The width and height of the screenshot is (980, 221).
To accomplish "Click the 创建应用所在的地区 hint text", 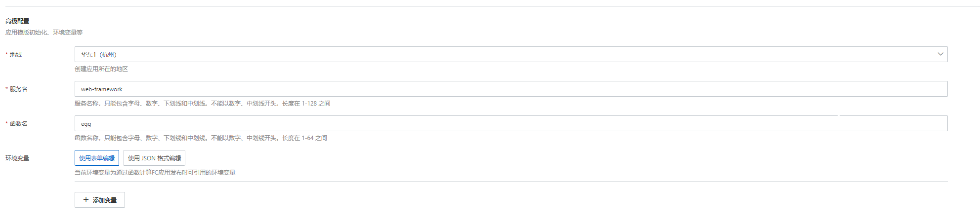I will tap(101, 69).
